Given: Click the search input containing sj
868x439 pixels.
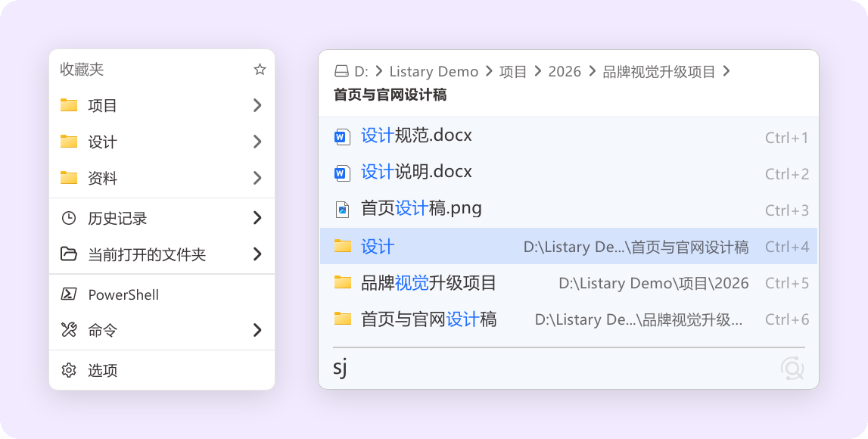Looking at the screenshot, I should [554, 368].
